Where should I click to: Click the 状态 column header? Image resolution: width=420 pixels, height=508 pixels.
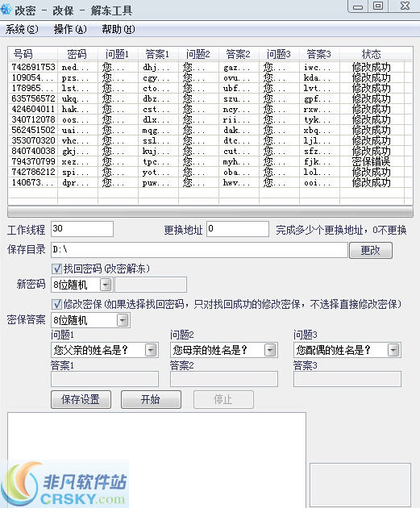[x=372, y=54]
